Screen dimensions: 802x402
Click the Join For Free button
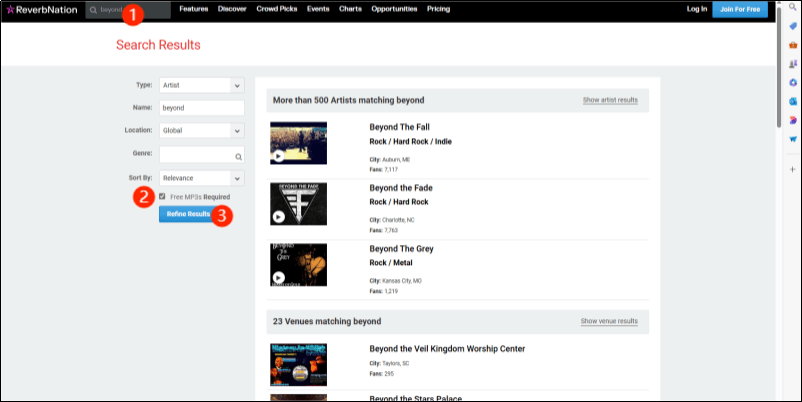739,9
